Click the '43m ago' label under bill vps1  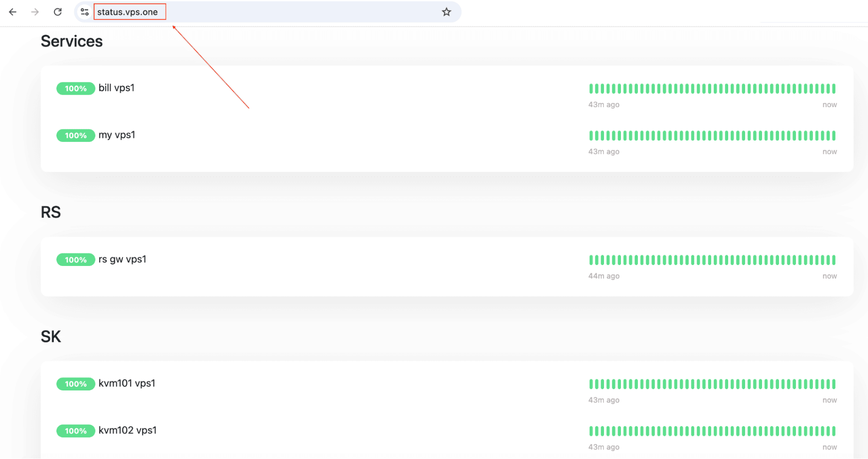coord(604,105)
